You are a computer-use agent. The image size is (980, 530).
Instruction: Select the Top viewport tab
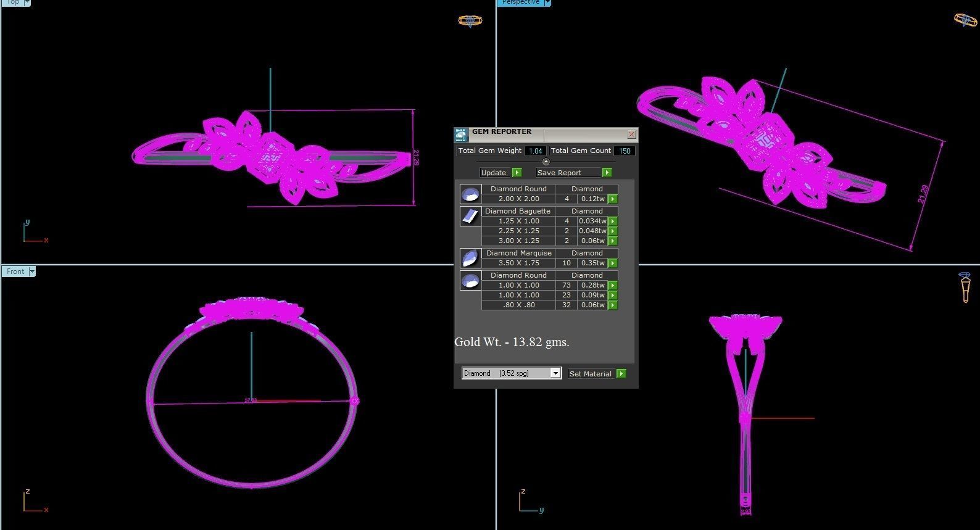point(12,2)
